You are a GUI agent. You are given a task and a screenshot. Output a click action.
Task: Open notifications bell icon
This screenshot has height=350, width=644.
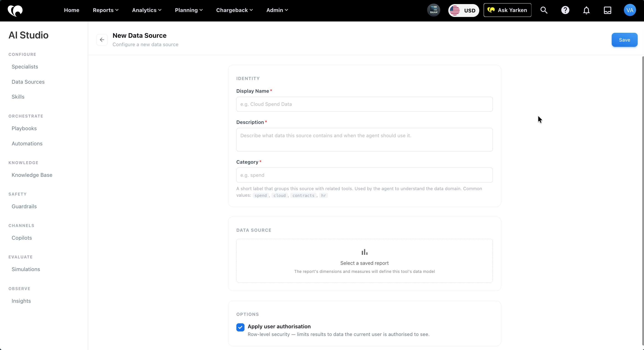coord(586,10)
